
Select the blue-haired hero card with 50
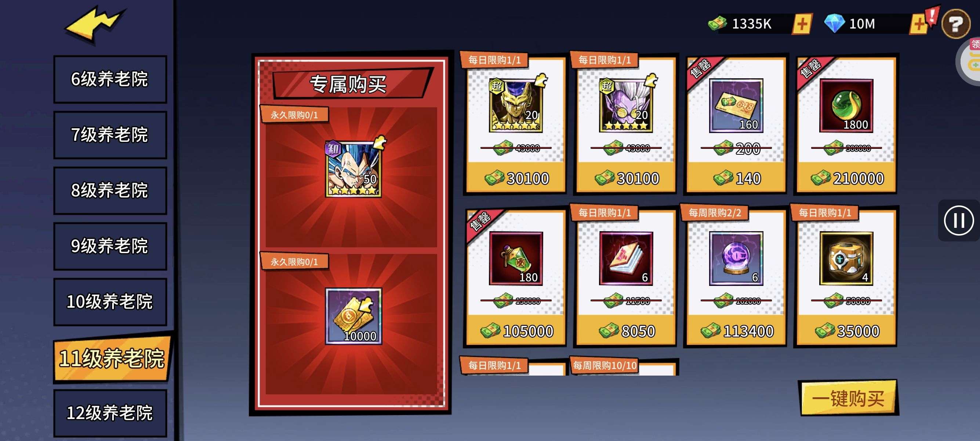(x=353, y=168)
